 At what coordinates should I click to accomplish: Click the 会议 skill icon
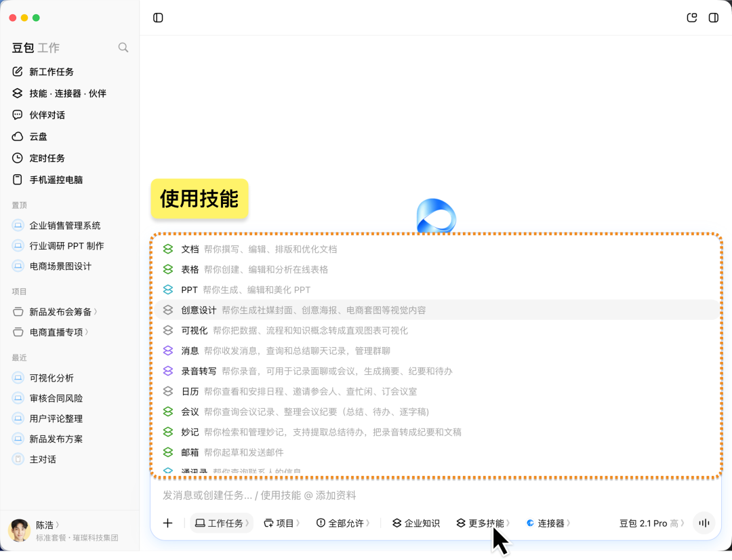point(168,412)
